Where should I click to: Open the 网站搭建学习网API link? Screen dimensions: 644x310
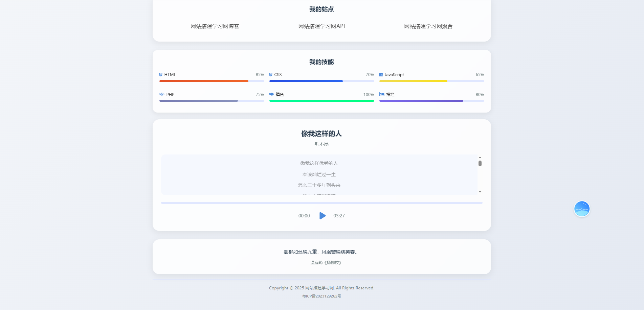(321, 26)
